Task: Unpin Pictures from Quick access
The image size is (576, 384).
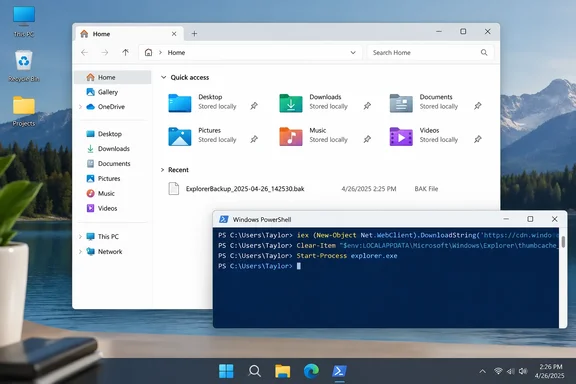Action: 254,139
